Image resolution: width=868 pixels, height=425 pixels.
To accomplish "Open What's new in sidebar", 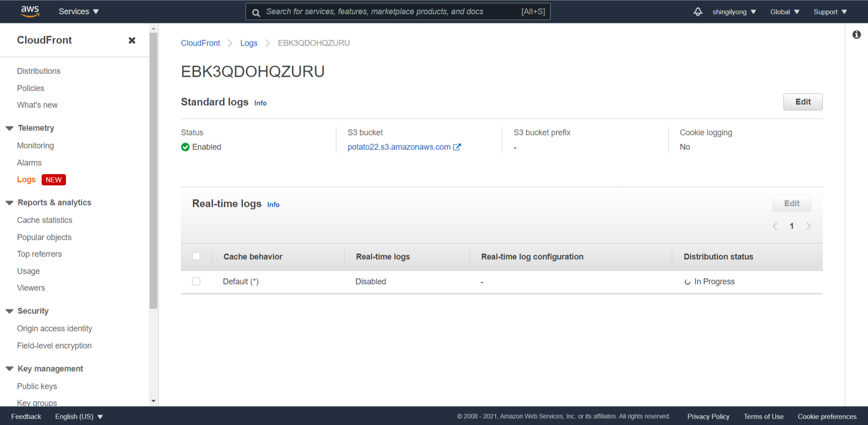I will tap(38, 105).
